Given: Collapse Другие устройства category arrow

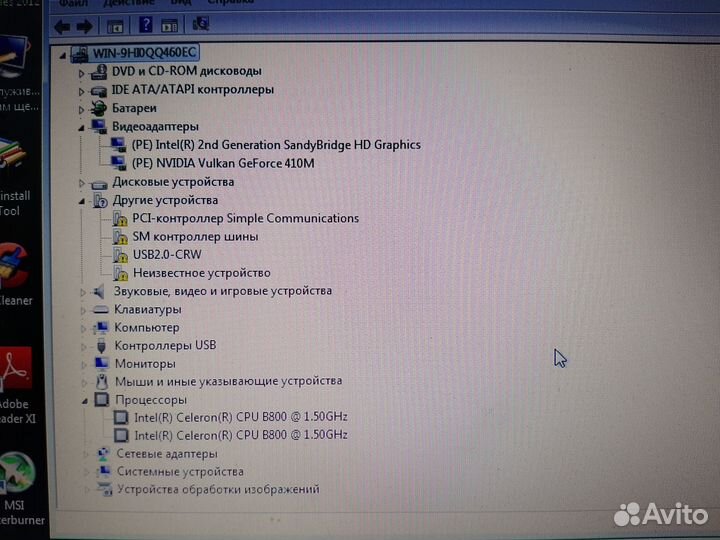Looking at the screenshot, I should [x=82, y=201].
